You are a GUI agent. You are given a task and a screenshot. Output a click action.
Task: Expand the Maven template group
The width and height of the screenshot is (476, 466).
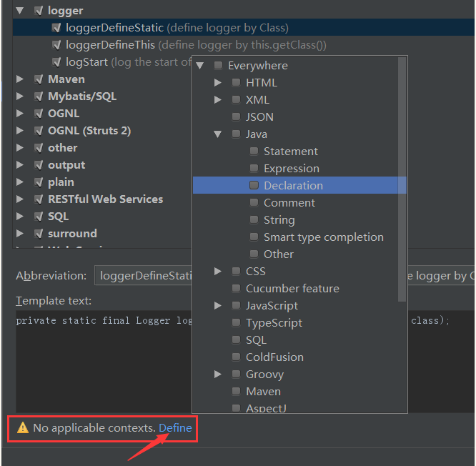(20, 79)
